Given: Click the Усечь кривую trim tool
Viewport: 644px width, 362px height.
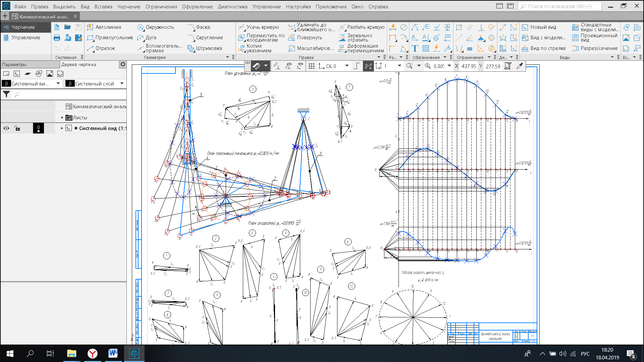Looking at the screenshot, I should [x=259, y=27].
